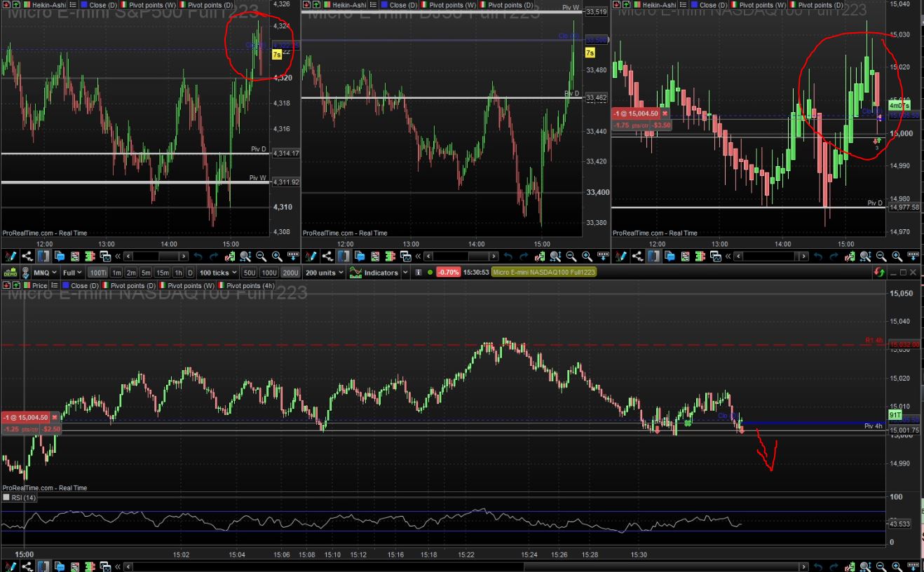Screen dimensions: 924x572
Task: Open the Full contract dropdown
Action: [x=72, y=273]
